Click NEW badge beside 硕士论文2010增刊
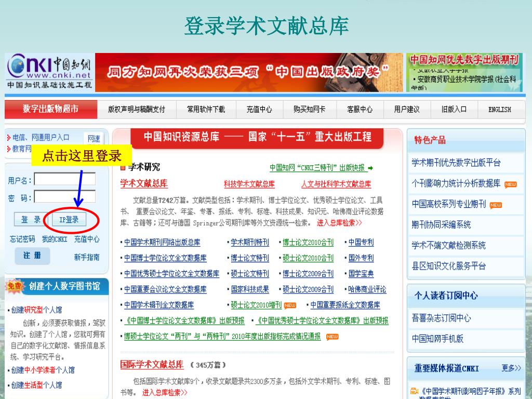Screen dimensions: 532x399 [290, 305]
